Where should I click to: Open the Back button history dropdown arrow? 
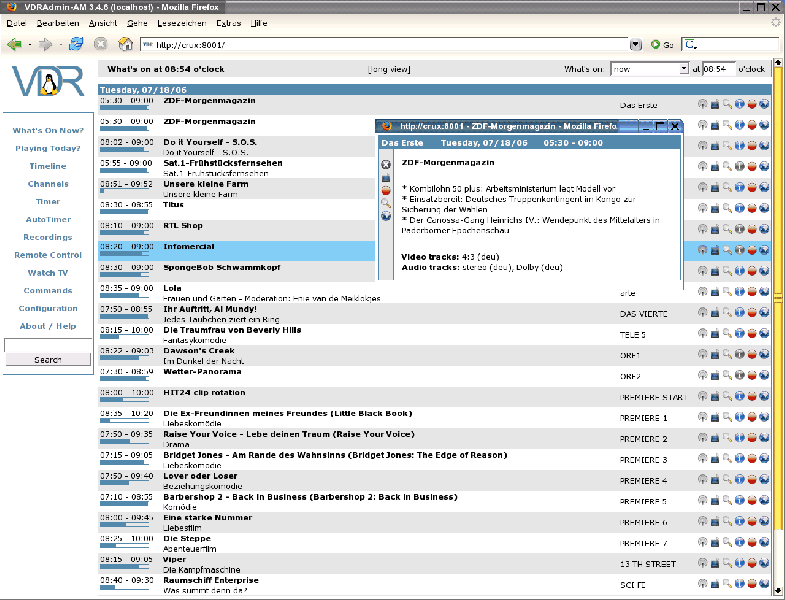tap(28, 44)
